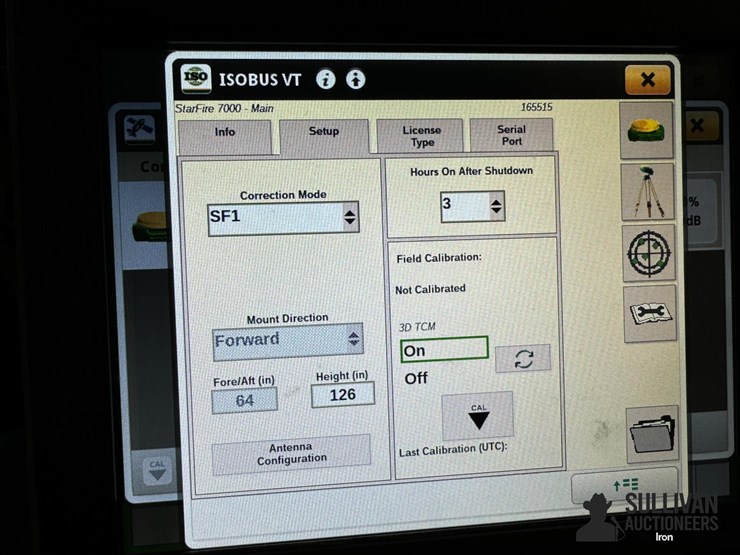Change Hours On After Shutdown value
The height and width of the screenshot is (555, 740).
472,206
